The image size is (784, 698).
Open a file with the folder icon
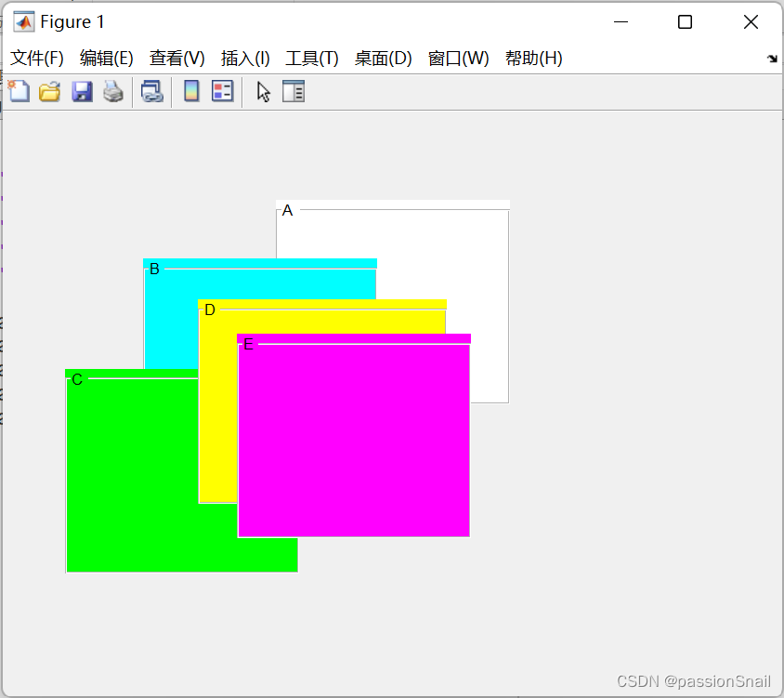tap(50, 92)
